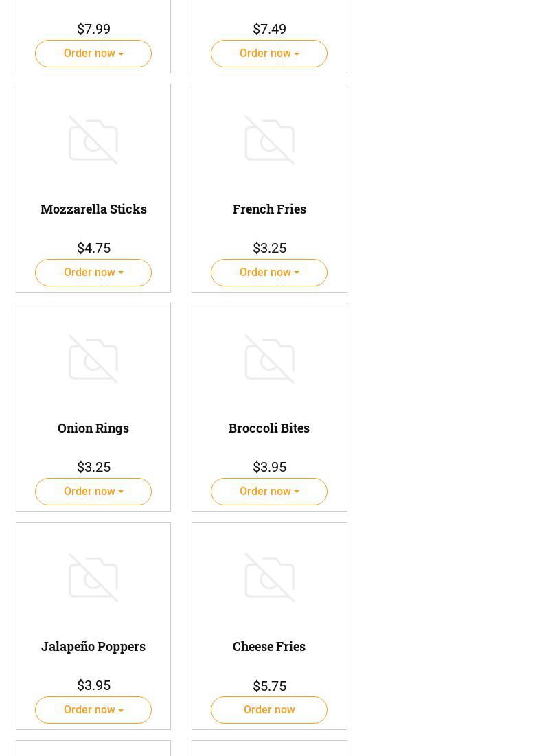Click the Cheese Fries item name

point(269,646)
